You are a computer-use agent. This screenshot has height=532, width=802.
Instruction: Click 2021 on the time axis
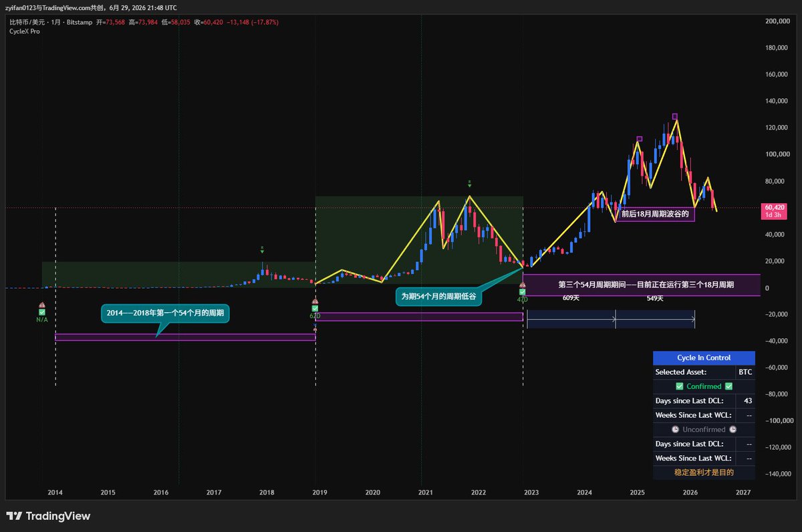click(x=425, y=493)
